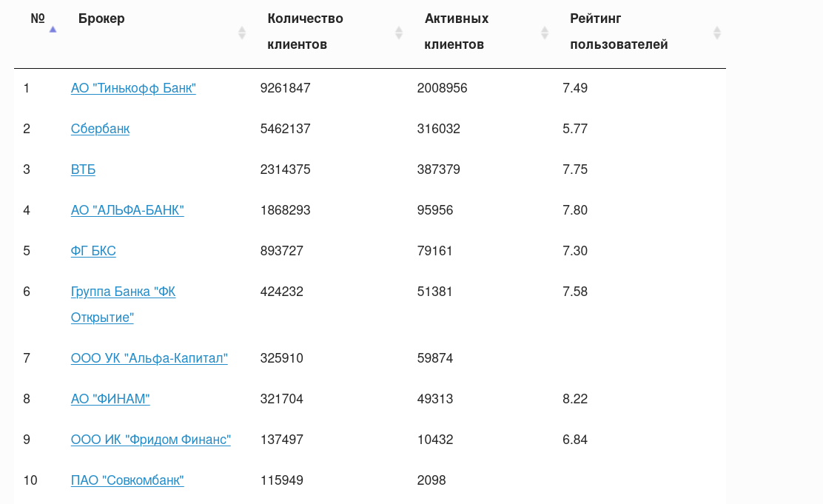
Task: Open Сбербанк broker page
Action: (100, 129)
